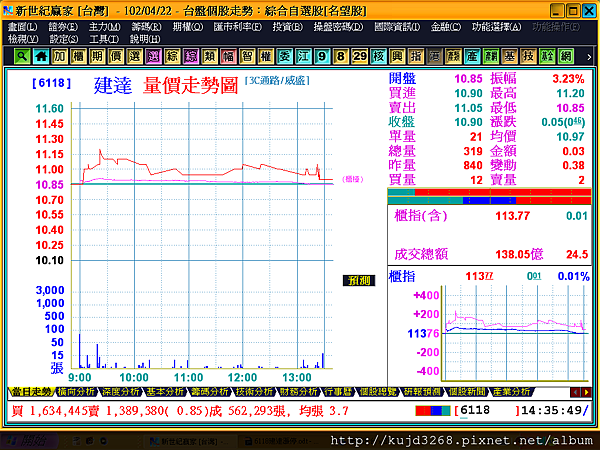
Task: Click the yellow 選 toolbar icon
Action: point(134,57)
